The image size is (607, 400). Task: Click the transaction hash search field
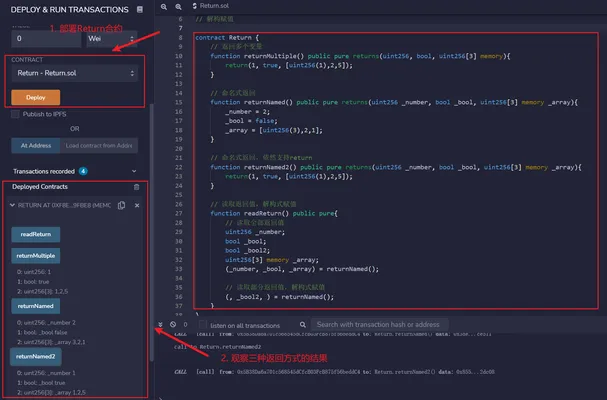coord(380,324)
